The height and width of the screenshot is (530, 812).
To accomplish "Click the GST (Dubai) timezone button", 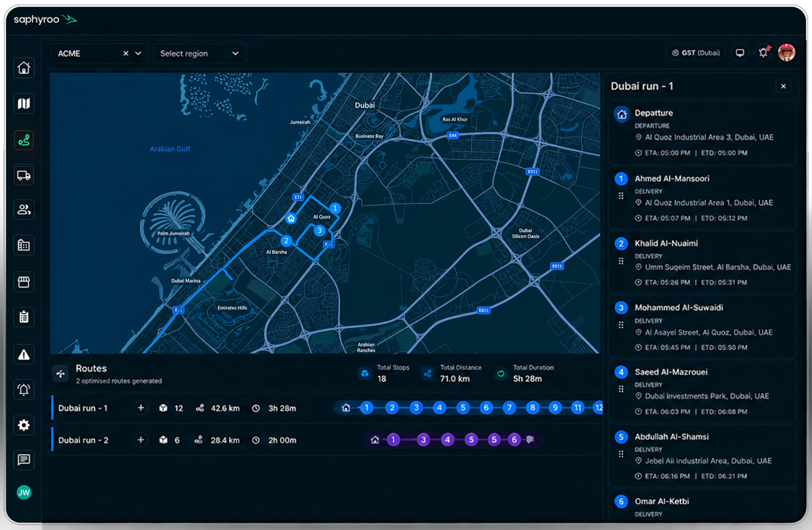I will 696,53.
